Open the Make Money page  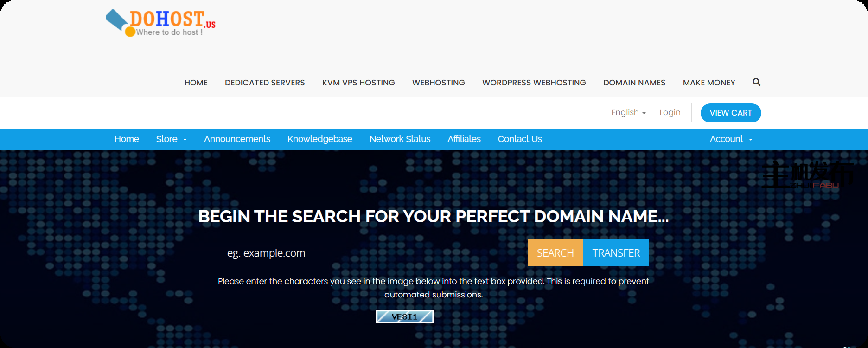click(708, 83)
